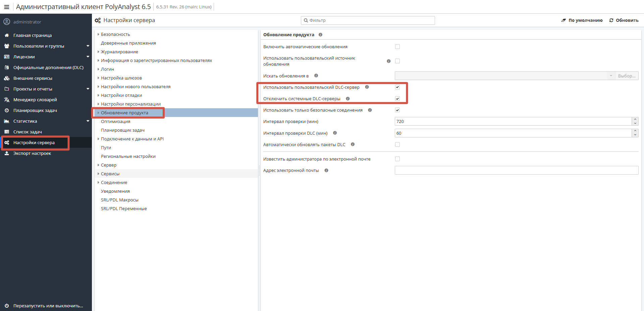644x311 pixels.
Task: Select Пути in settings tree
Action: 106,147
